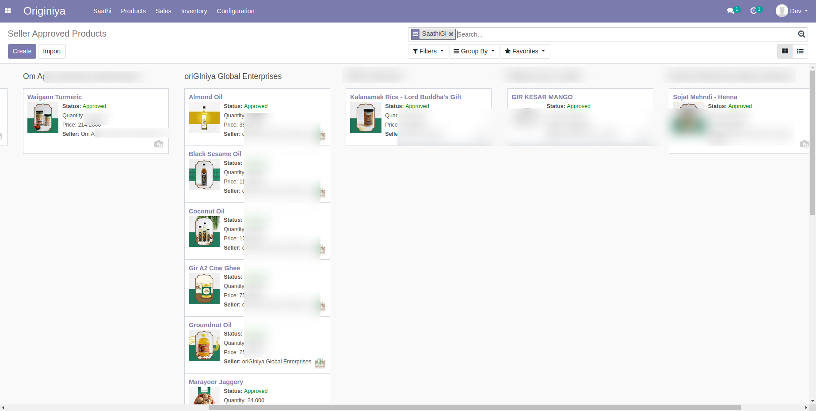Open the Gir A2 Cow Ghee product image
Screen dimensions: 816x411
[x=204, y=288]
